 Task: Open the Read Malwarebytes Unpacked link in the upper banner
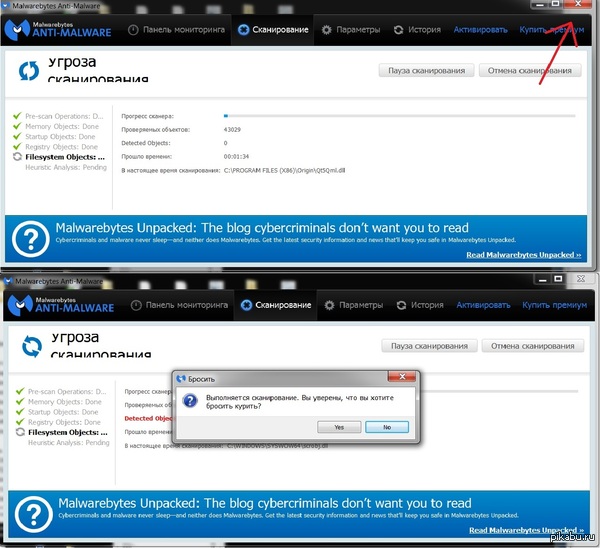pyautogui.click(x=523, y=255)
